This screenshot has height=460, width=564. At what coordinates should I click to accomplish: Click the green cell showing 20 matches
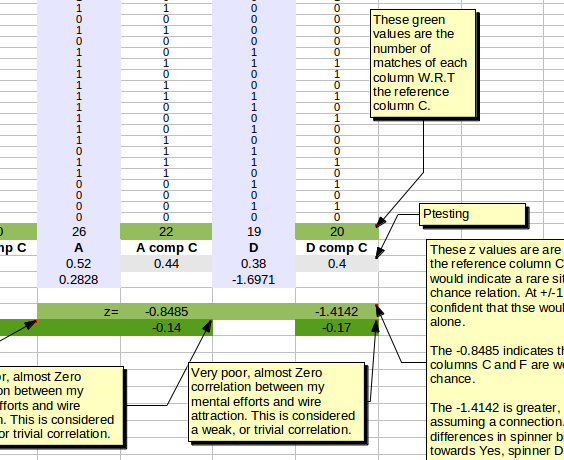point(337,232)
